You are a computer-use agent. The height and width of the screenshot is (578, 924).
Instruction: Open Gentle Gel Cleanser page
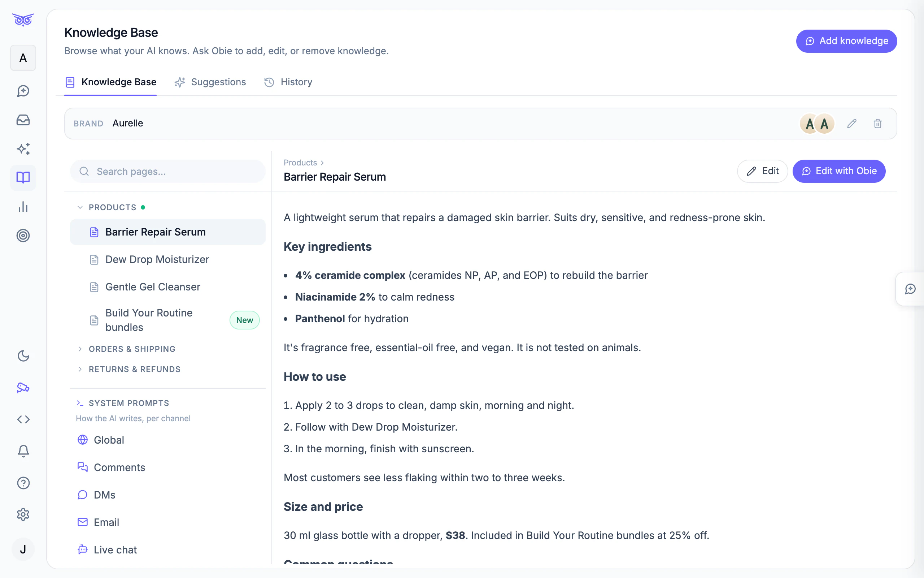click(x=168, y=287)
